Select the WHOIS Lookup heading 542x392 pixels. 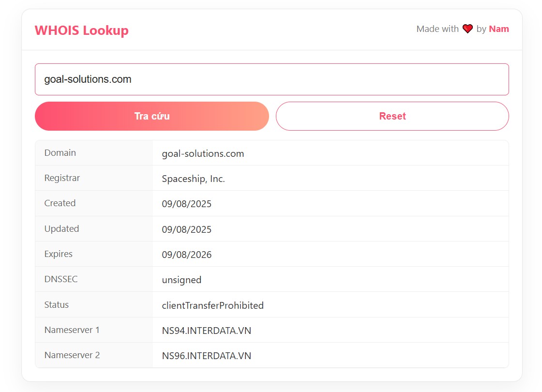[81, 30]
